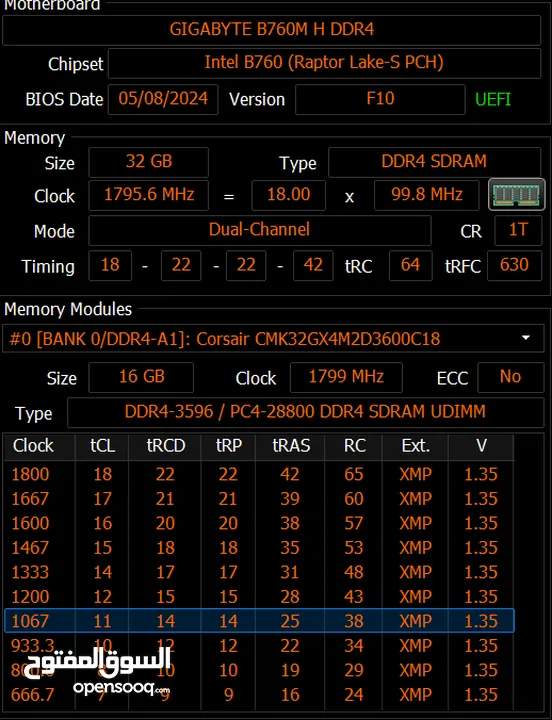Viewport: 552px width, 720px height.
Task: Click the first timing value 18
Action: [x=110, y=265]
